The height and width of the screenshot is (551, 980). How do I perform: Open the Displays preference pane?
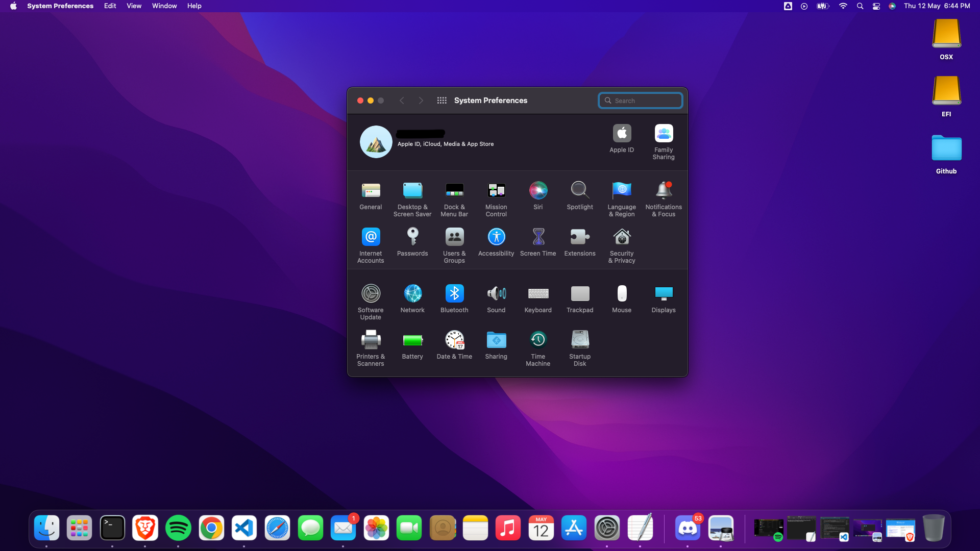tap(664, 294)
